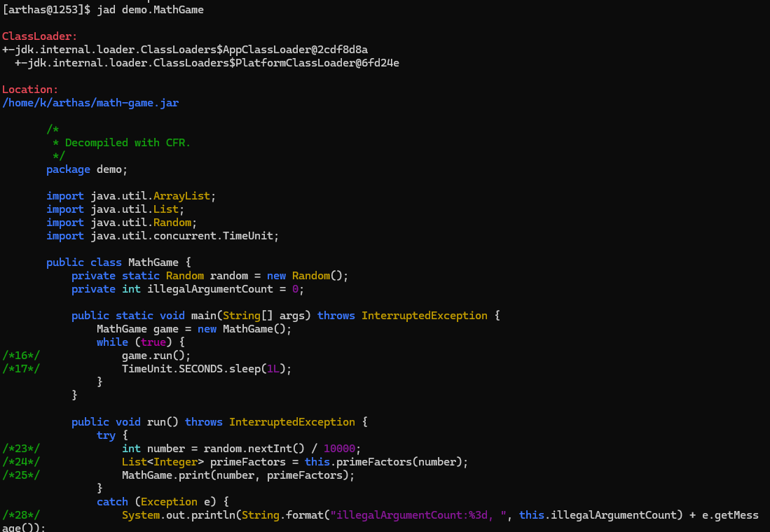The height and width of the screenshot is (532, 770).
Task: Click 'InterruptedException' in the main signature
Action: tap(425, 316)
